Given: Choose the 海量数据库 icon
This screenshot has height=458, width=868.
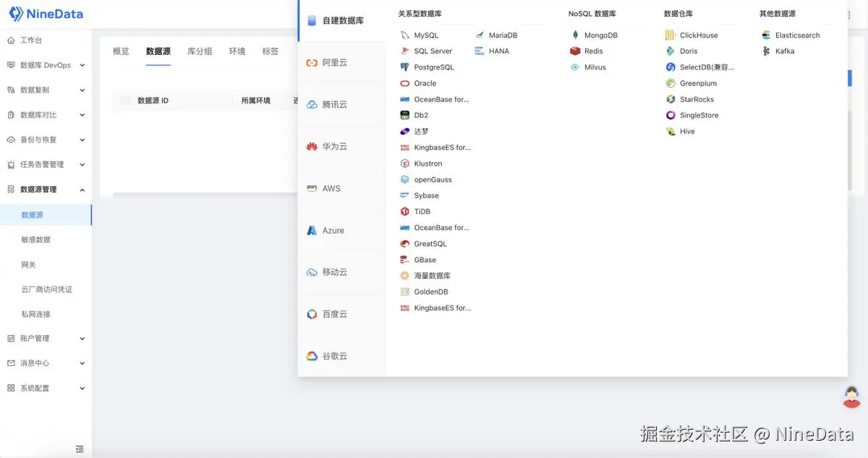Looking at the screenshot, I should click(x=405, y=276).
